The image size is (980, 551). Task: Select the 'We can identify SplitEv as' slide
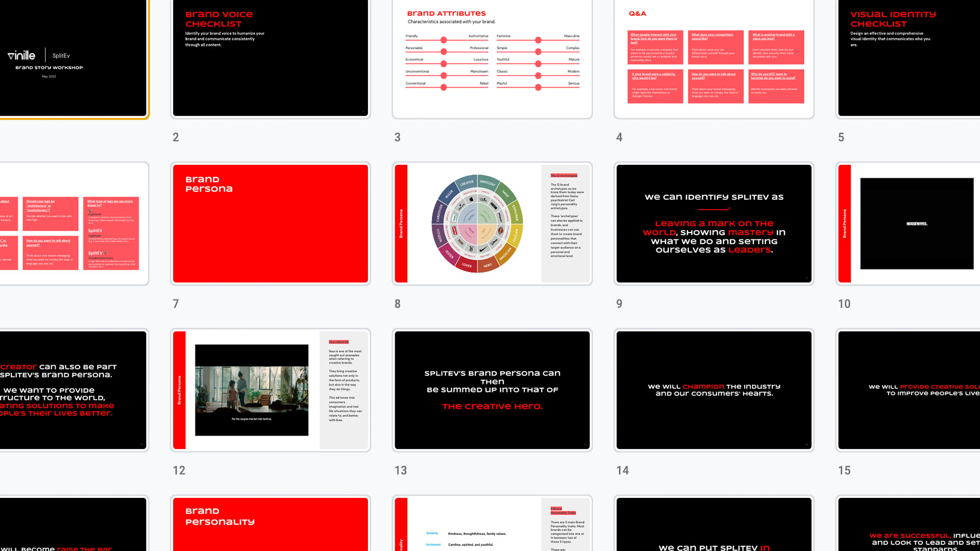pos(714,223)
